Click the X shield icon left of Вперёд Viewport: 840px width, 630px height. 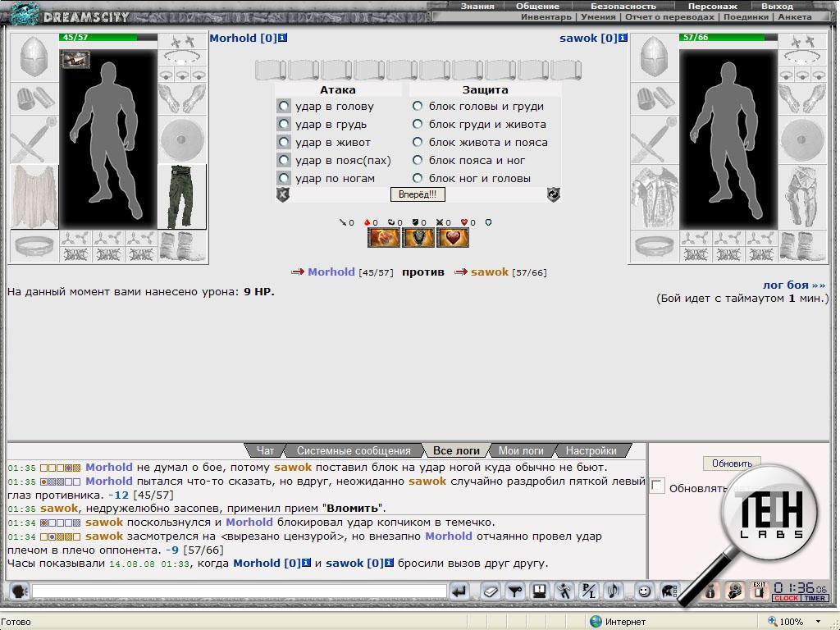coord(283,194)
